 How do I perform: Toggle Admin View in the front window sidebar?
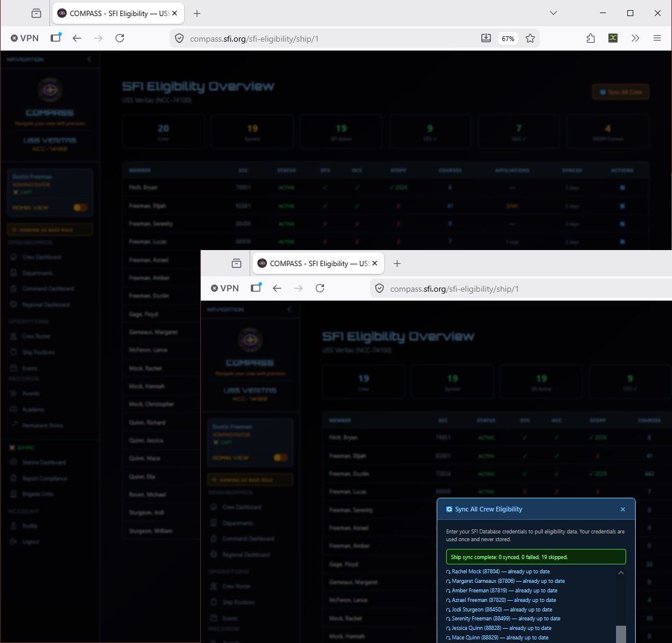pyautogui.click(x=280, y=458)
